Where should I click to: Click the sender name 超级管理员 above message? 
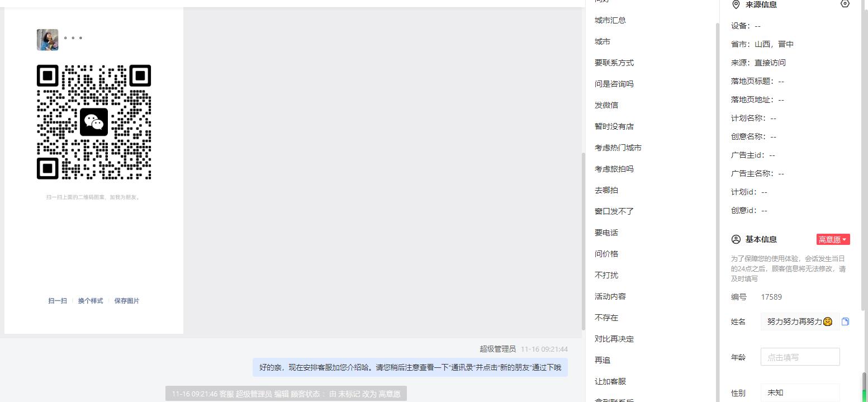497,349
